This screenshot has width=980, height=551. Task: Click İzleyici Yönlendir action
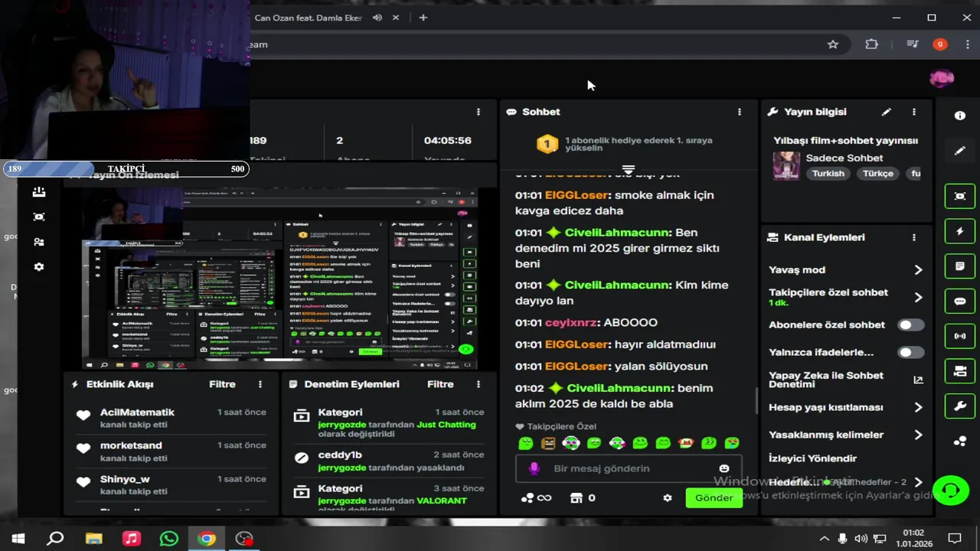point(812,458)
